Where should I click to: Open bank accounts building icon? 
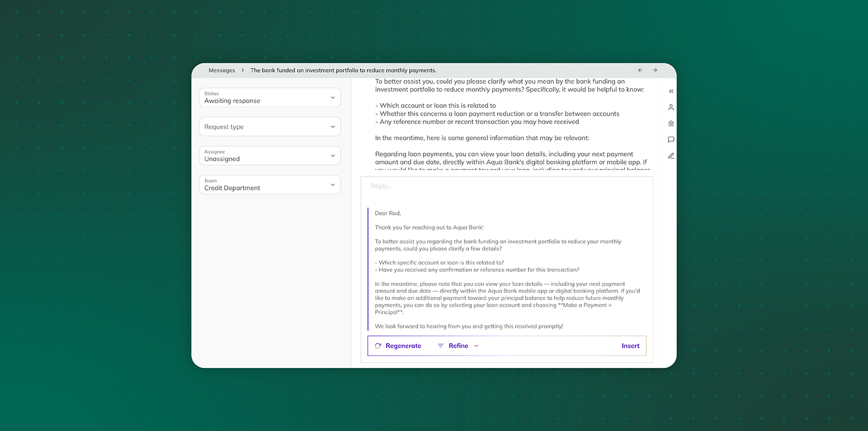click(x=671, y=124)
